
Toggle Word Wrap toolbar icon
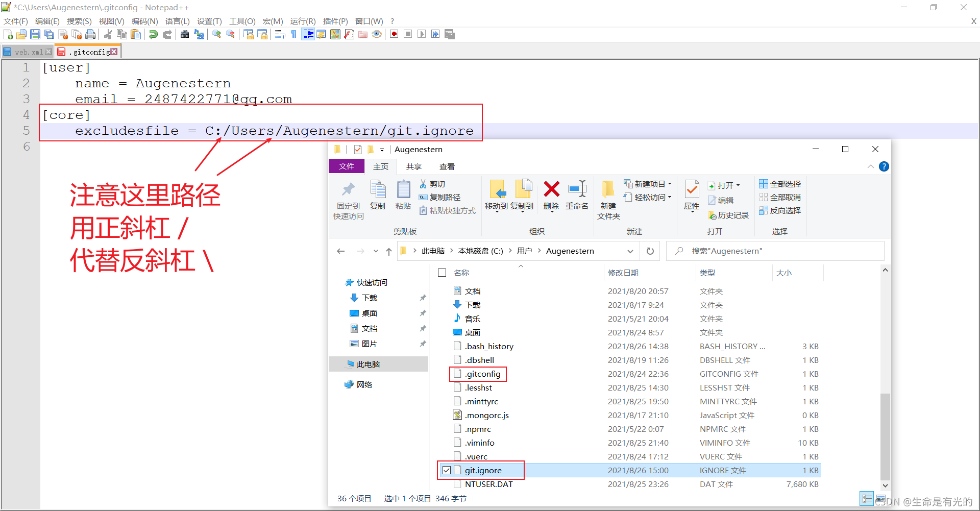tap(280, 34)
